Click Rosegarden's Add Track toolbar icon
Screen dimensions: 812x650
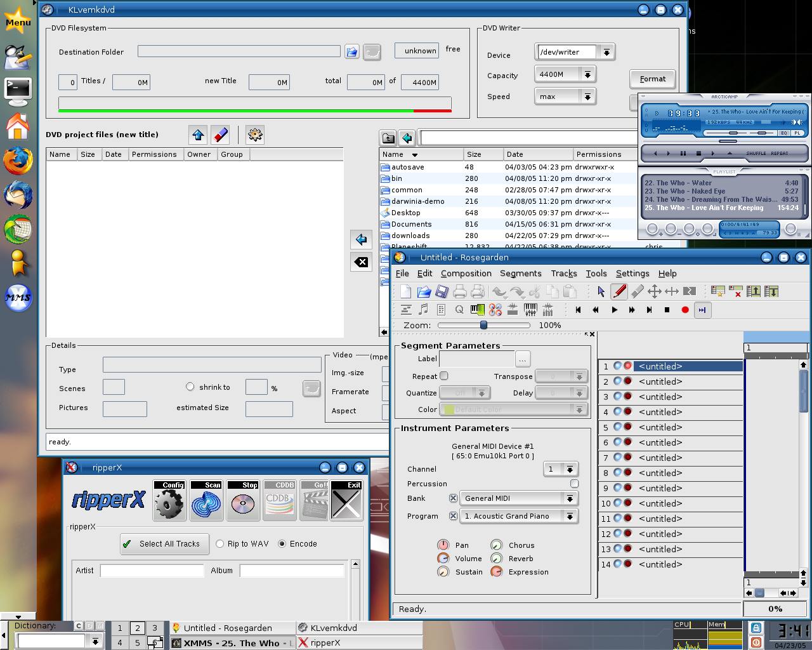pos(718,291)
